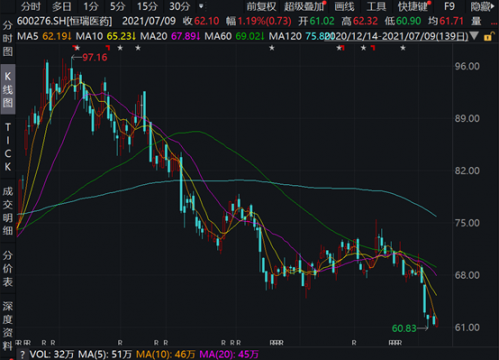Switch to 分时 intraday view
This screenshot has height=360, width=499.
(31, 6)
